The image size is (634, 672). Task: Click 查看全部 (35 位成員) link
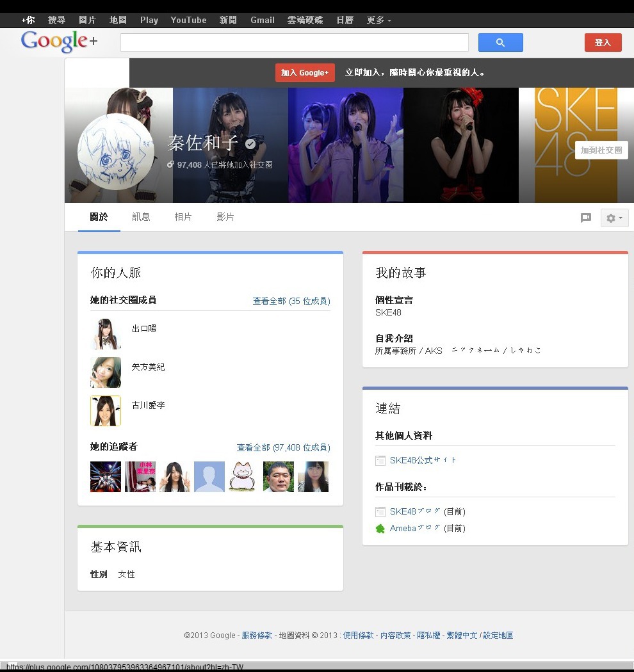coord(291,301)
